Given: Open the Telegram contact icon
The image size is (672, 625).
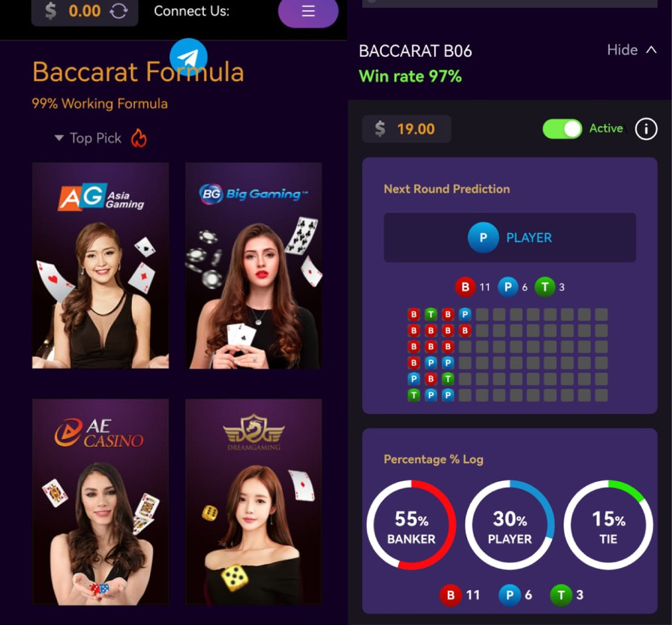Looking at the screenshot, I should tap(188, 57).
